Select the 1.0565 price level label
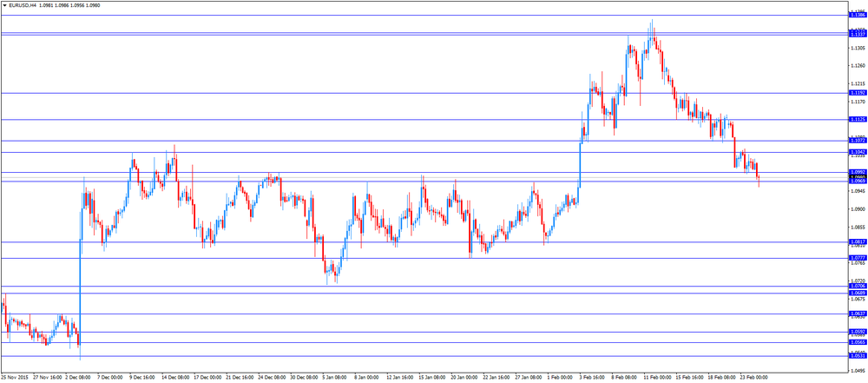Screen dimensions: 868x383 [x=858, y=342]
